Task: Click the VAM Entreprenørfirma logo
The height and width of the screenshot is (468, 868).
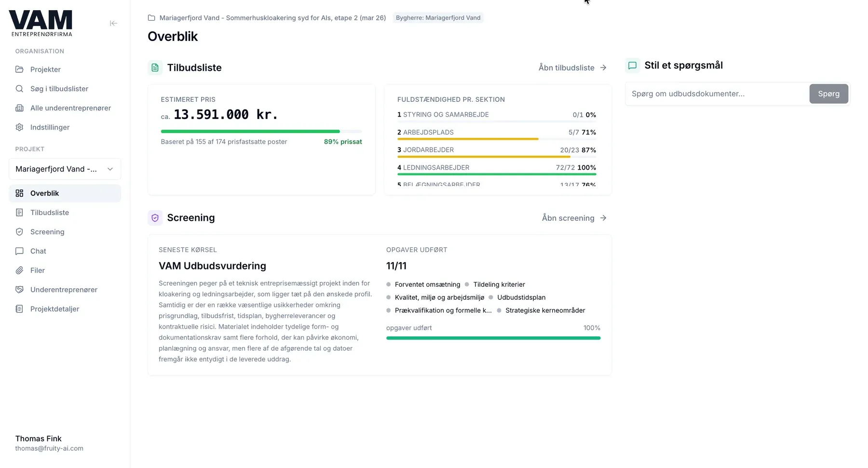Action: (x=41, y=23)
